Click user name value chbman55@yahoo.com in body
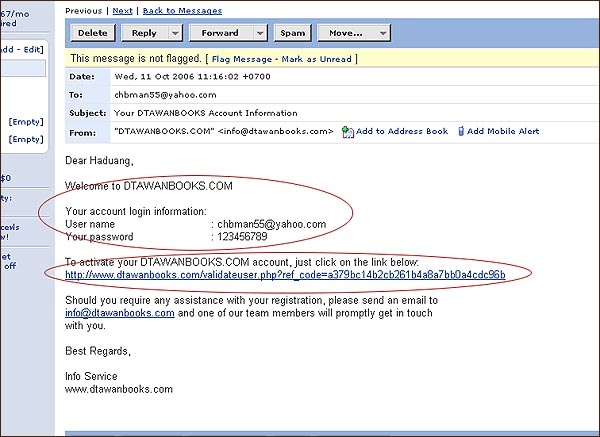The width and height of the screenshot is (600, 437). coord(272,224)
